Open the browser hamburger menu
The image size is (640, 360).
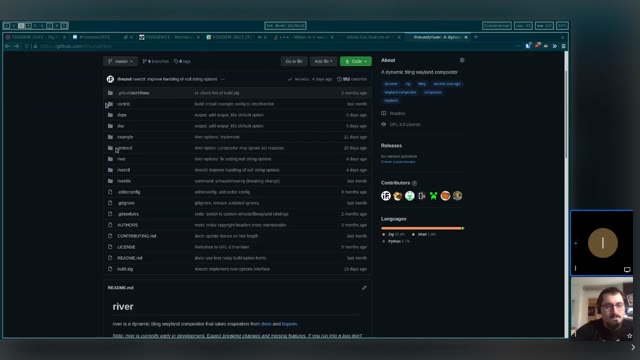click(x=564, y=46)
